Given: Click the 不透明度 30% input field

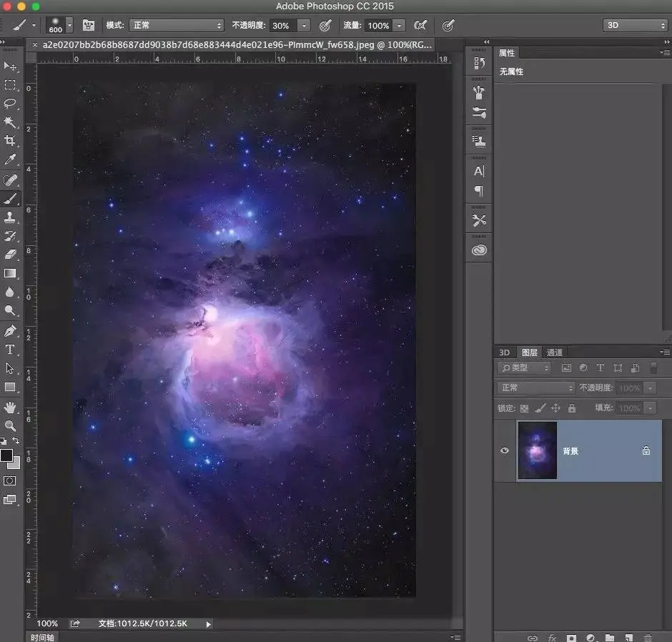Looking at the screenshot, I should [281, 26].
